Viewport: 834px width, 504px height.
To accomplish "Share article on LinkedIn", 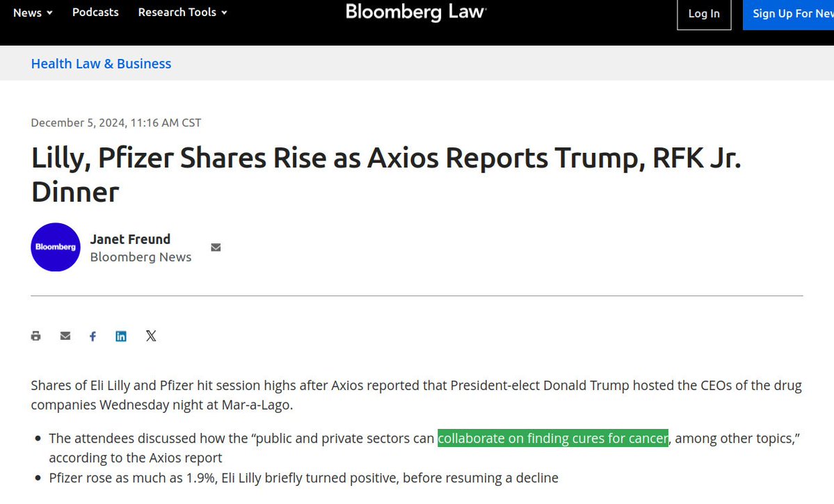I will coord(121,336).
